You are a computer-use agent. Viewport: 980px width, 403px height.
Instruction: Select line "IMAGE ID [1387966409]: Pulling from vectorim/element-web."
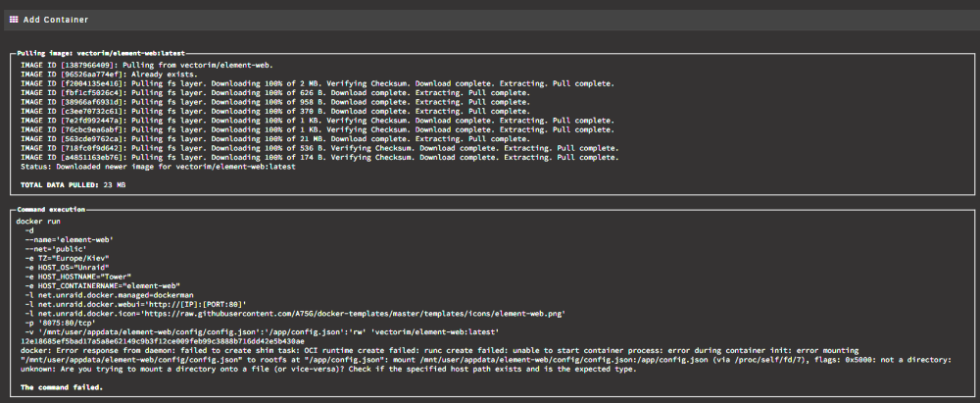tap(147, 65)
